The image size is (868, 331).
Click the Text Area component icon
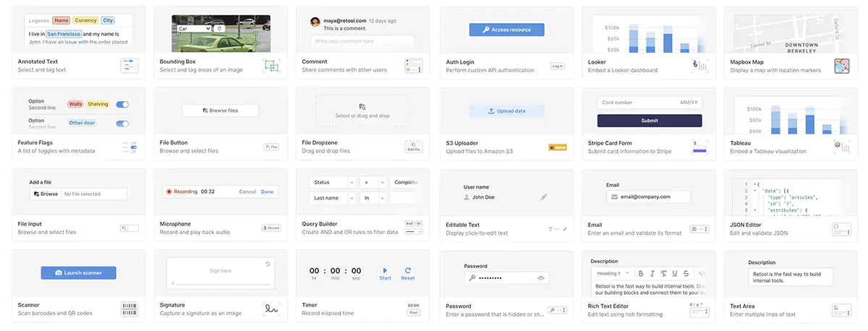(x=841, y=309)
